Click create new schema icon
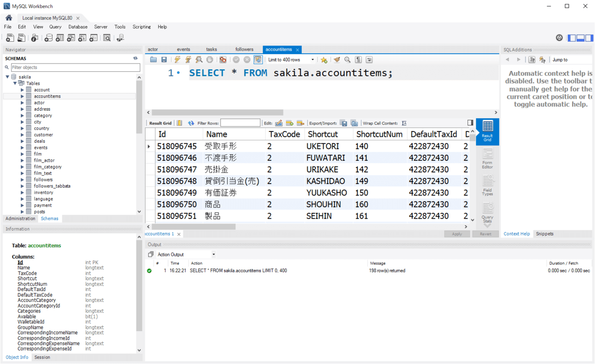Viewport: 595px width, 364px height. point(48,38)
